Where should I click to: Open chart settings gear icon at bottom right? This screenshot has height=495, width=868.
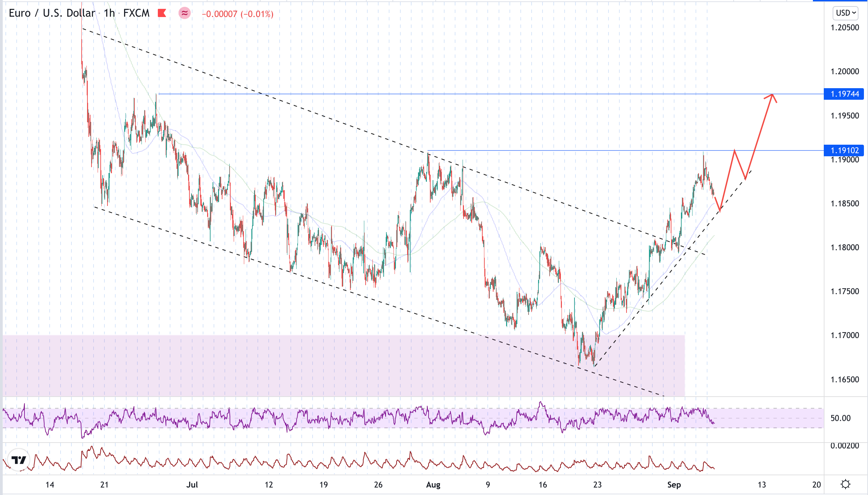click(845, 484)
